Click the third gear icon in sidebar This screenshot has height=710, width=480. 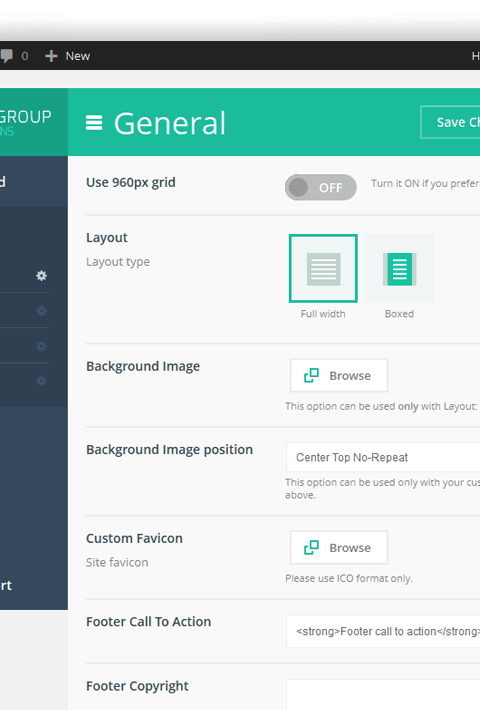point(42,346)
